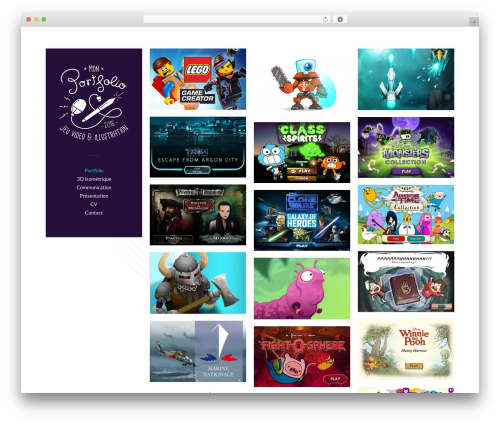The height and width of the screenshot is (423, 500).
Task: Go to 3D Isométrique section
Action: 94,179
